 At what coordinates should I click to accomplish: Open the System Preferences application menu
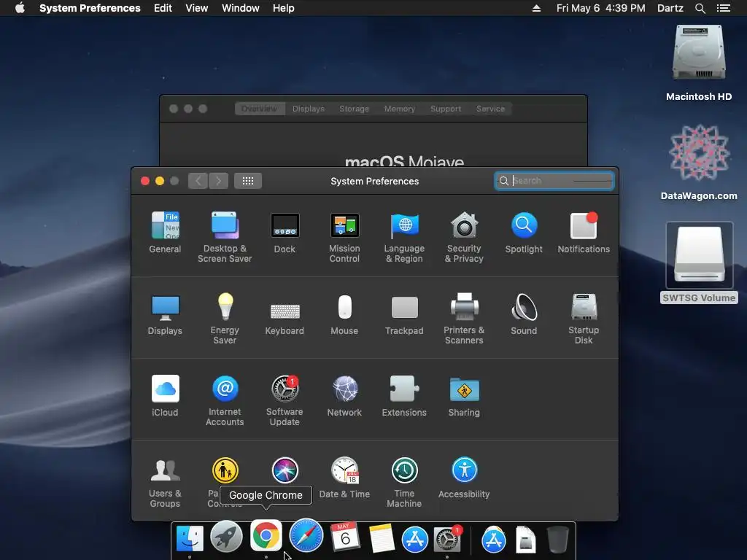(90, 8)
